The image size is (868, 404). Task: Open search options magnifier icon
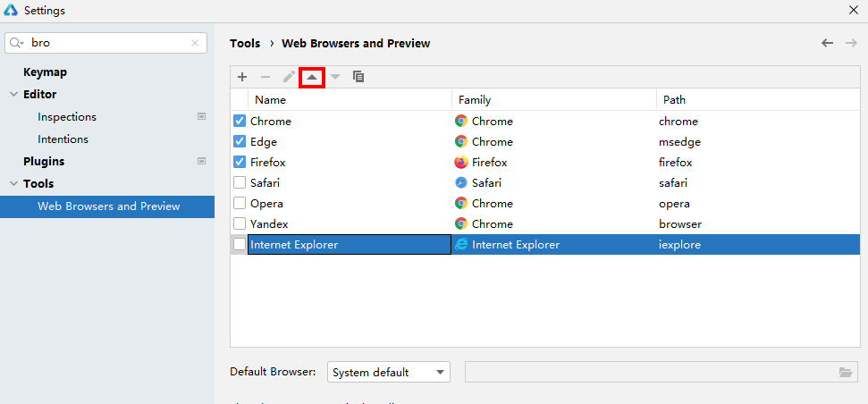(17, 43)
